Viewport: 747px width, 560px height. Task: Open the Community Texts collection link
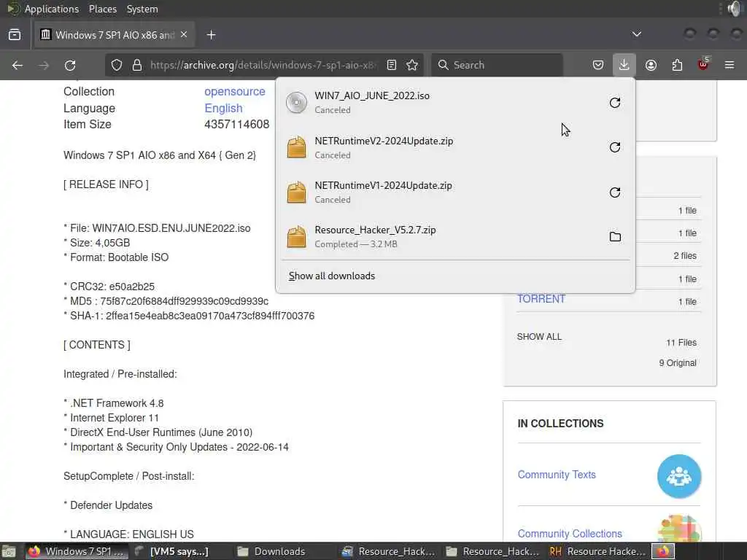[557, 475]
